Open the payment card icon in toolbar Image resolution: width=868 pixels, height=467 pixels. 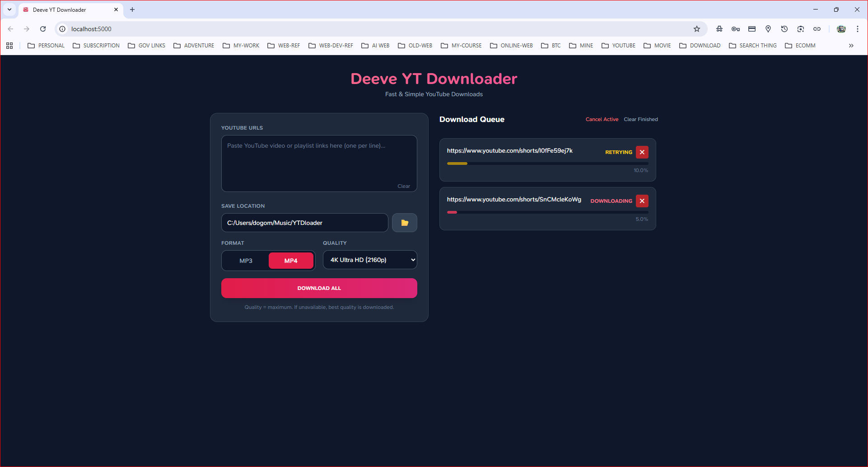click(x=752, y=29)
